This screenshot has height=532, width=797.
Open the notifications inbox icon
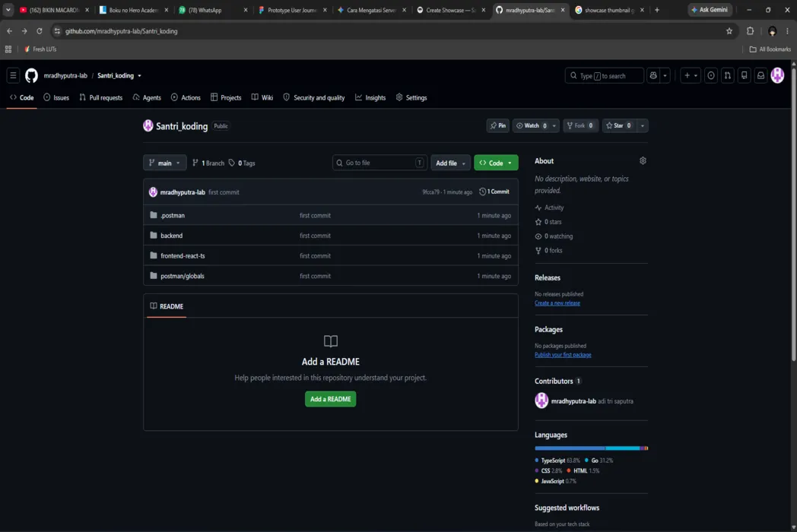[761, 76]
